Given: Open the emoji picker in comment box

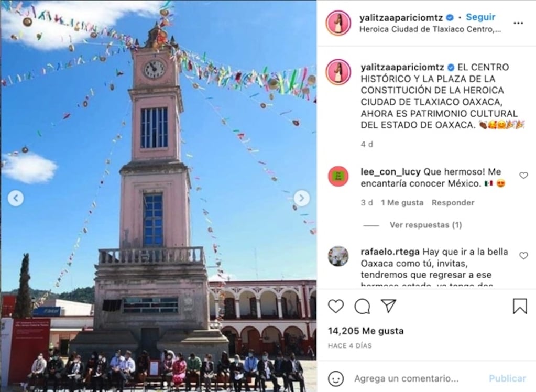Looking at the screenshot, I should tap(336, 379).
